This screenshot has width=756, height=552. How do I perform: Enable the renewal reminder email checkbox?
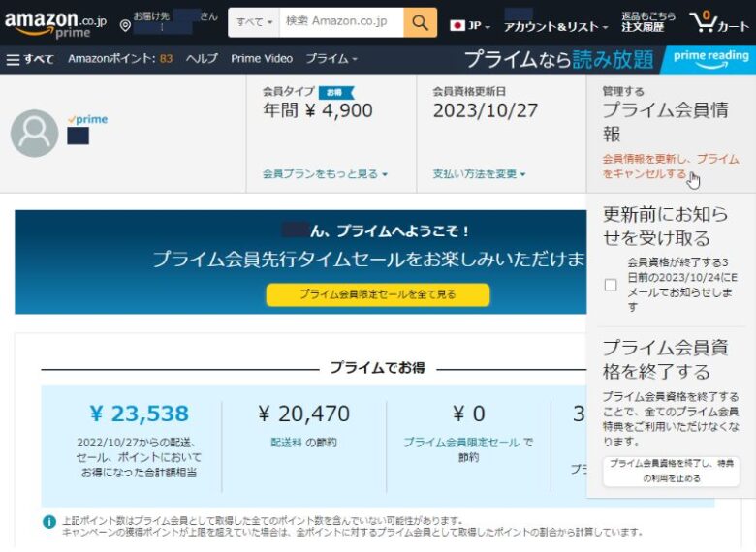click(x=611, y=285)
